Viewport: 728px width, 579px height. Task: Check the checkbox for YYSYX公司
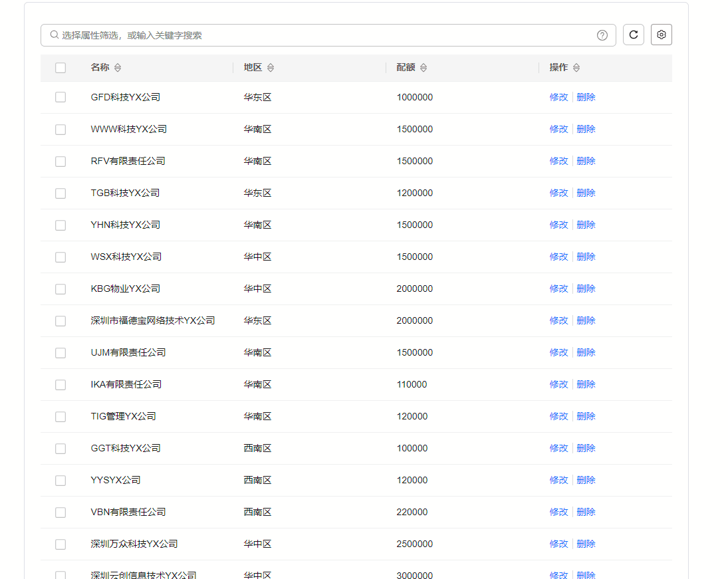tap(61, 480)
